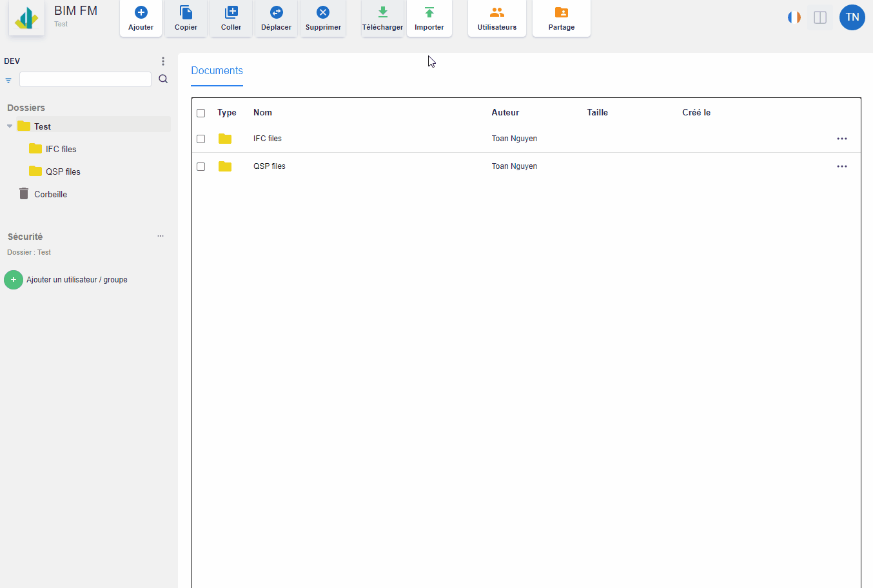The image size is (873, 588).
Task: Check the QSP files row checkbox
Action: [201, 166]
